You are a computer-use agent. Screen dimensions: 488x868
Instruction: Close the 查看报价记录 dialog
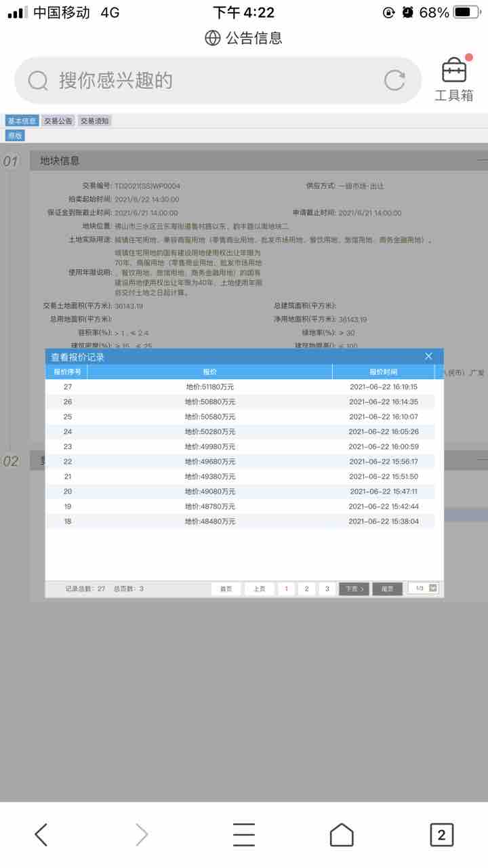coord(428,357)
